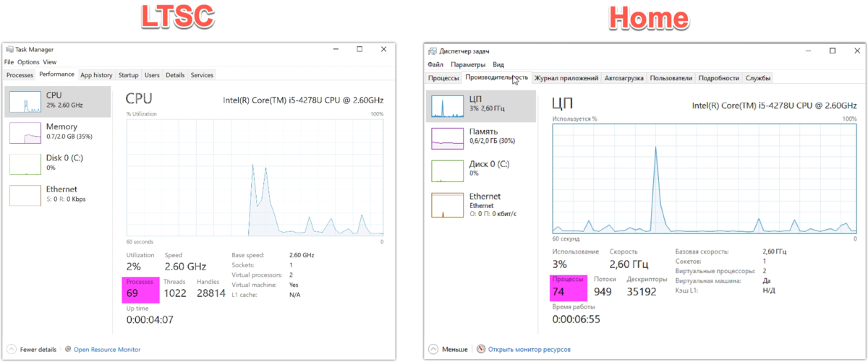Open the Вид menu
Image resolution: width=868 pixels, height=362 pixels.
click(498, 64)
